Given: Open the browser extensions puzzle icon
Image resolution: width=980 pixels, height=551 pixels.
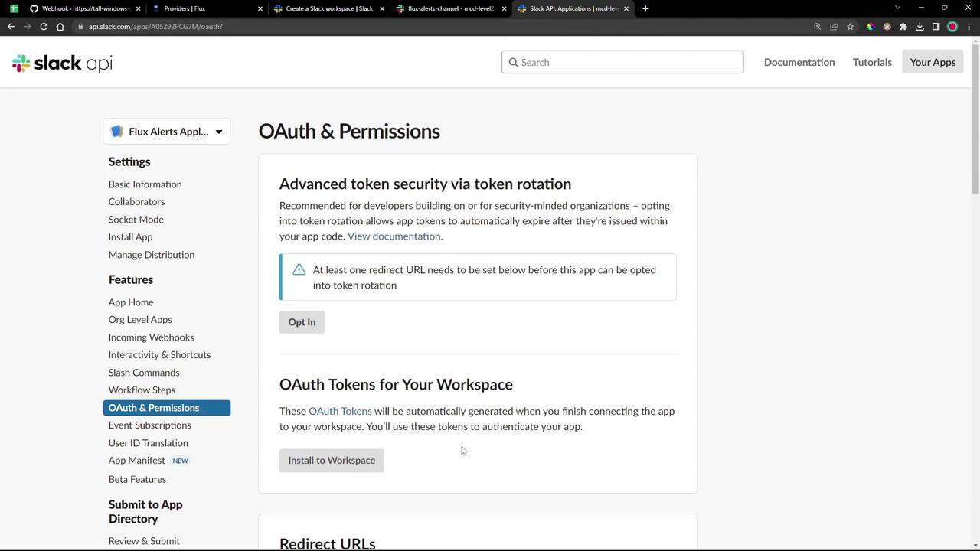Looking at the screenshot, I should 903,27.
